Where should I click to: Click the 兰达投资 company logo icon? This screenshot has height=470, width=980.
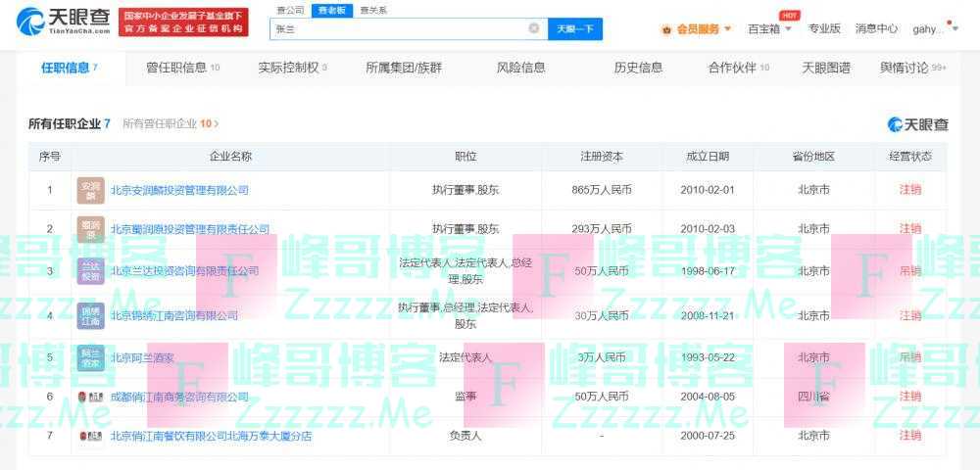click(90, 271)
